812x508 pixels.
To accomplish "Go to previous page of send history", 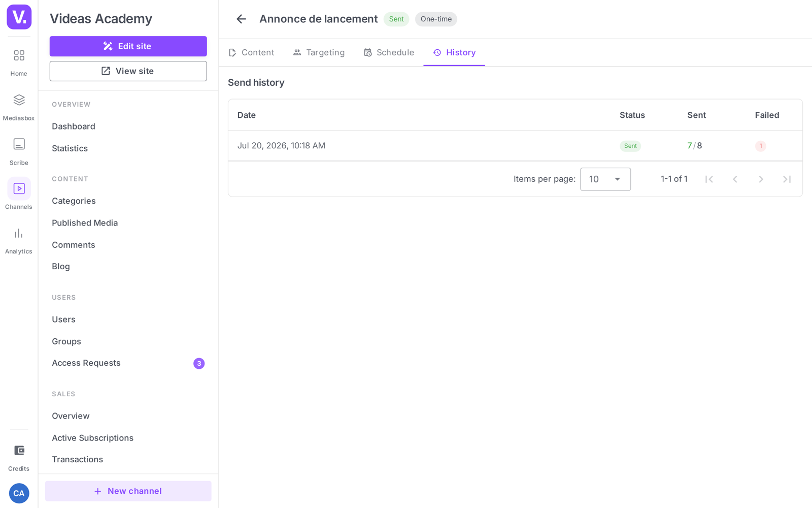I will 735,179.
